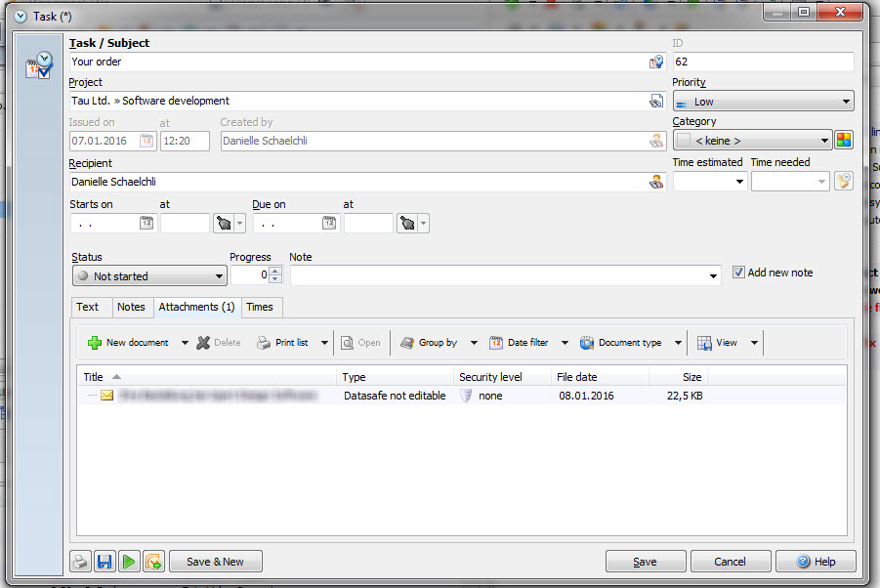
Task: Open the Print list icon in attachments toolbar
Action: [264, 342]
